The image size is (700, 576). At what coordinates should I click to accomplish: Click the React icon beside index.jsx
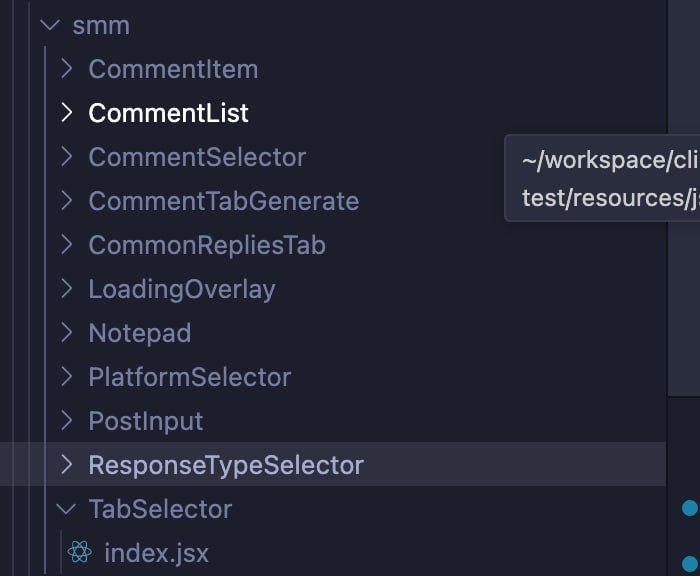point(79,552)
